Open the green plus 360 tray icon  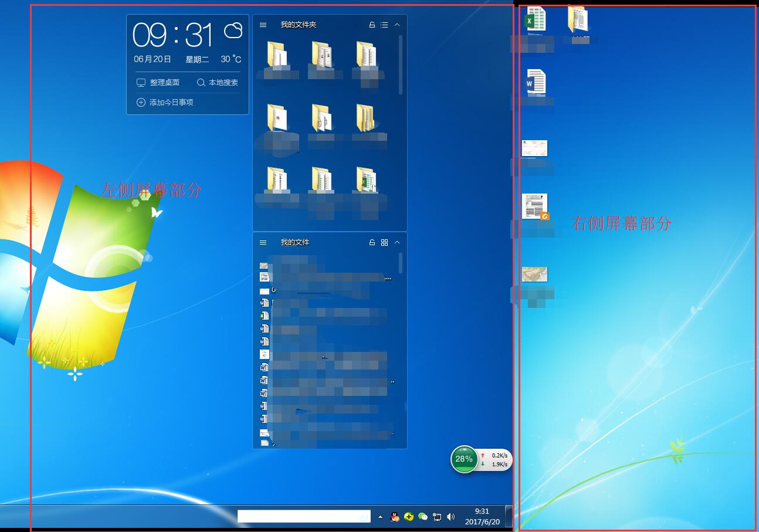[x=409, y=517]
